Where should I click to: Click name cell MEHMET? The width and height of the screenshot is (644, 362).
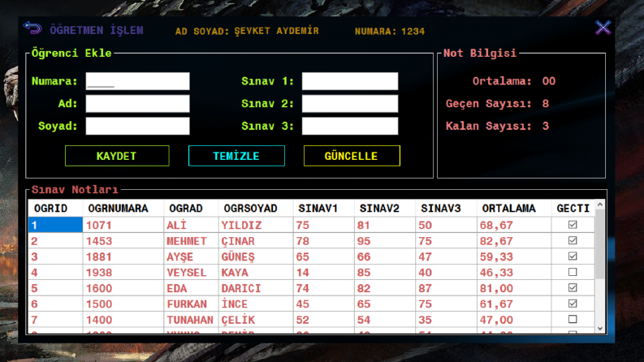point(191,241)
